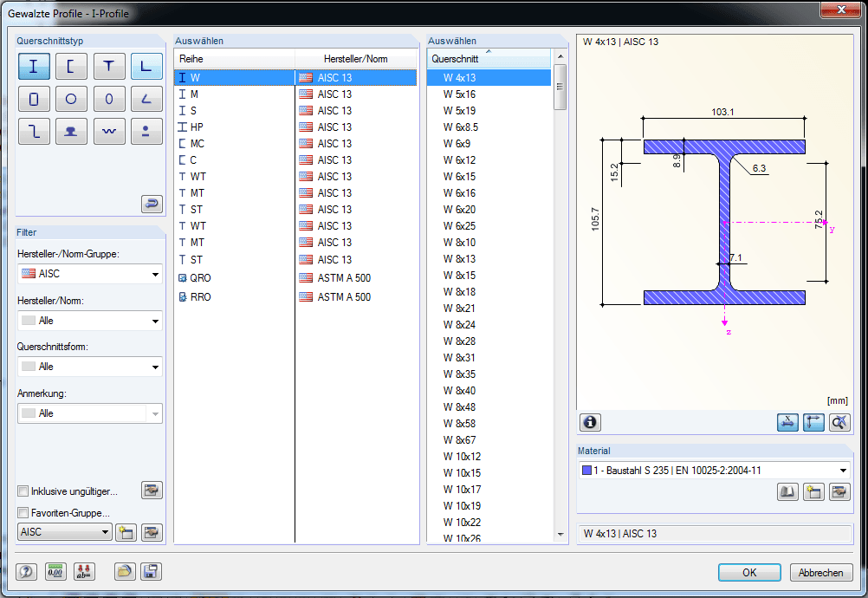Sort by the Querschnitt column header
The width and height of the screenshot is (868, 598).
(489, 59)
